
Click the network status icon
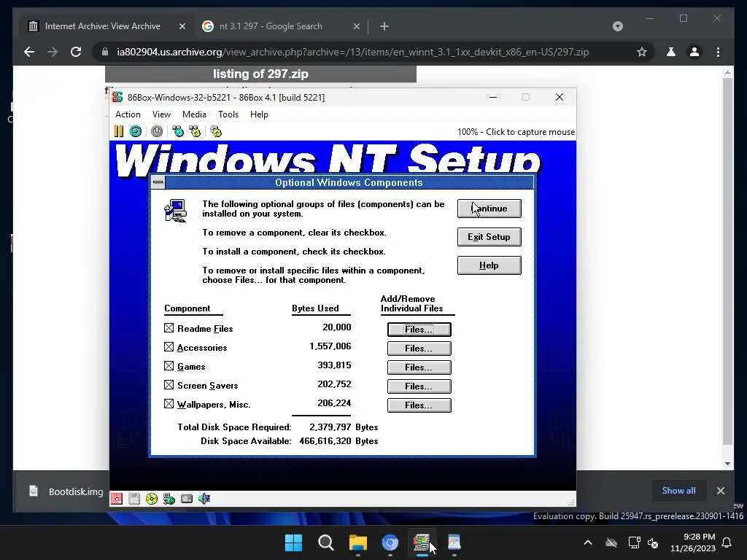[x=169, y=499]
